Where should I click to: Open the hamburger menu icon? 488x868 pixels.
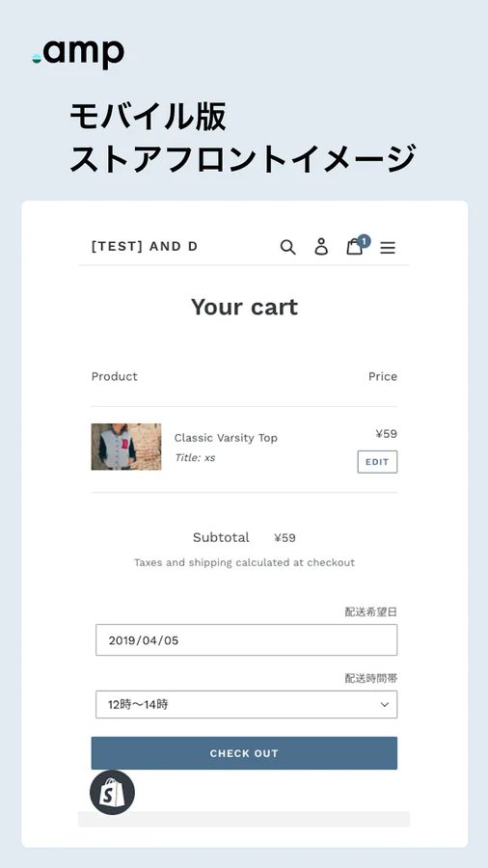point(388,248)
